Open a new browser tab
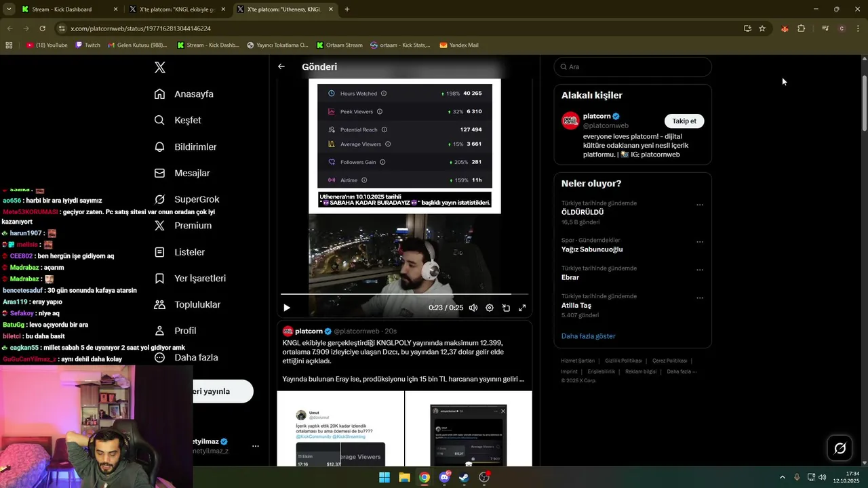The image size is (868, 488). point(347,9)
